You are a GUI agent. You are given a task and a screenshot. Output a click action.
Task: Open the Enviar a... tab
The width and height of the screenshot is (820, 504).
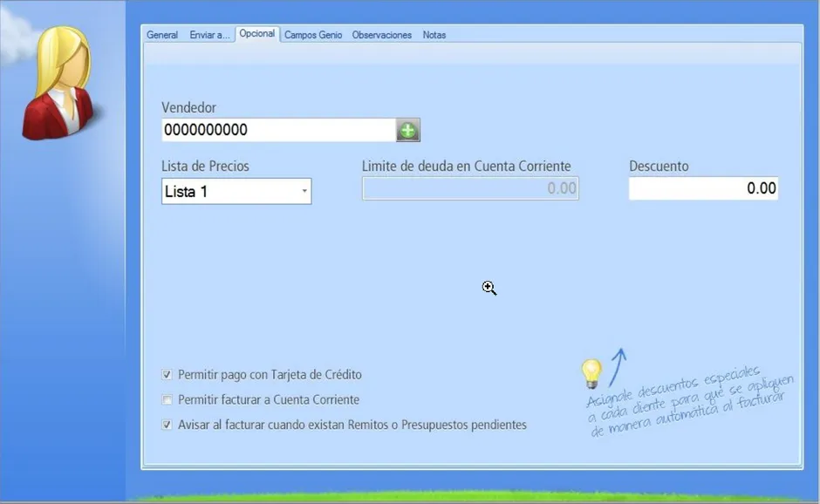[209, 35]
